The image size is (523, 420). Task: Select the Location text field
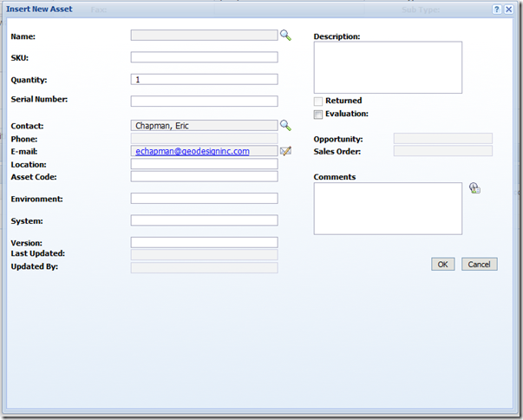204,164
